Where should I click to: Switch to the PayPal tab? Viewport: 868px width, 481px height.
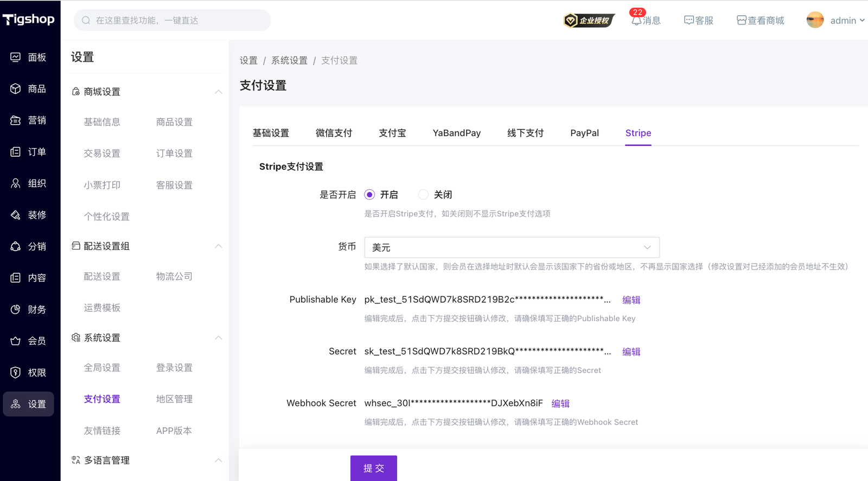584,133
